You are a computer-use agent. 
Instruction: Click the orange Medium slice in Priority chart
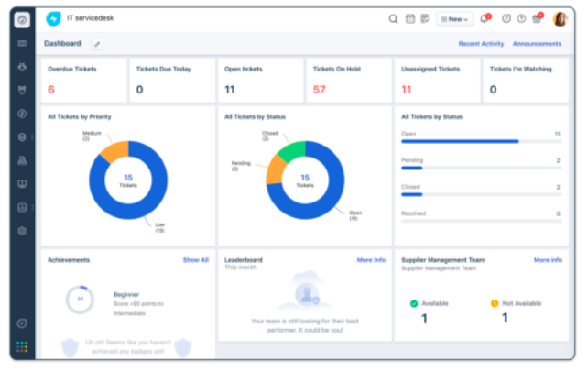click(x=115, y=151)
